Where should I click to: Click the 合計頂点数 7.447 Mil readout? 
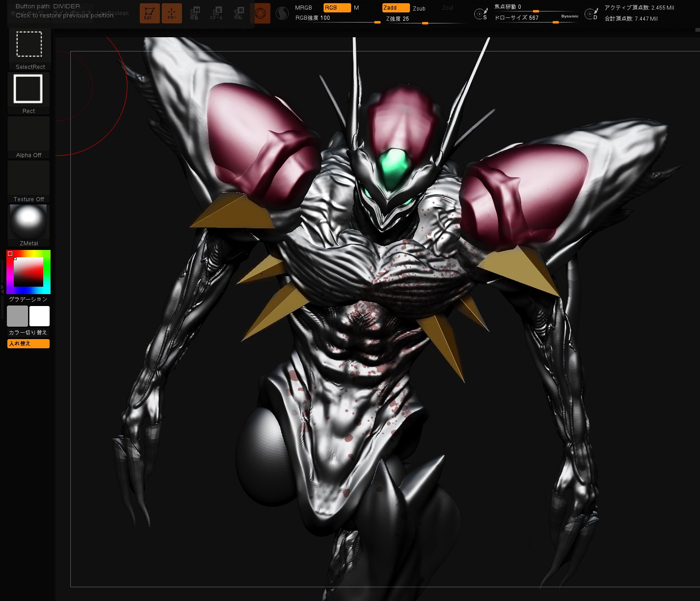point(631,19)
